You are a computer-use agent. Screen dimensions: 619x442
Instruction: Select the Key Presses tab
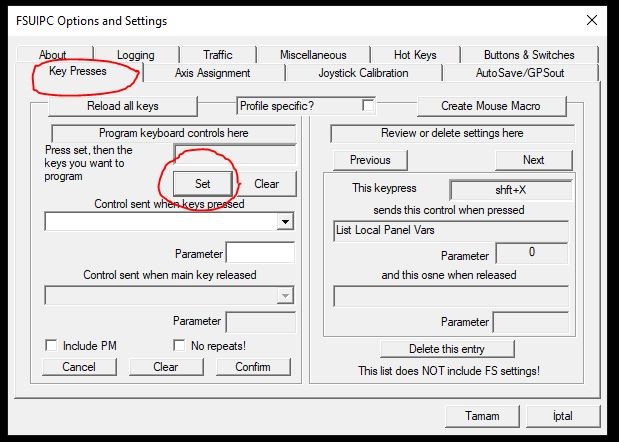tap(78, 71)
